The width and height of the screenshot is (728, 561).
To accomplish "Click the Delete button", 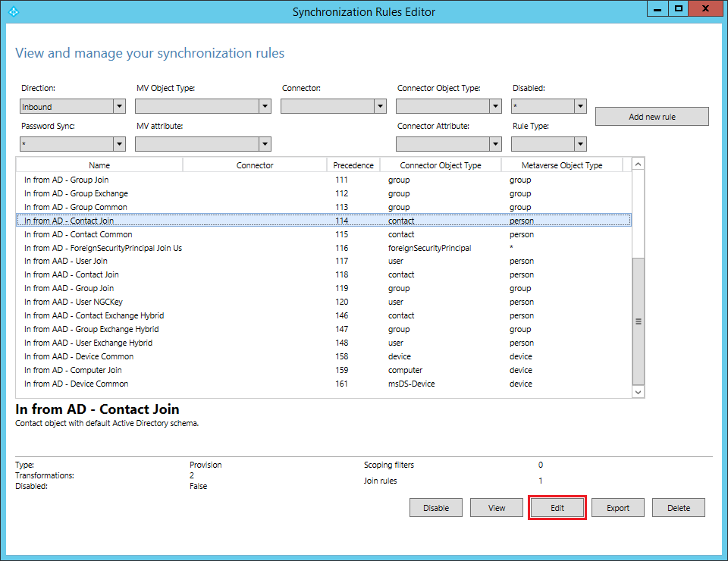I will pyautogui.click(x=678, y=507).
